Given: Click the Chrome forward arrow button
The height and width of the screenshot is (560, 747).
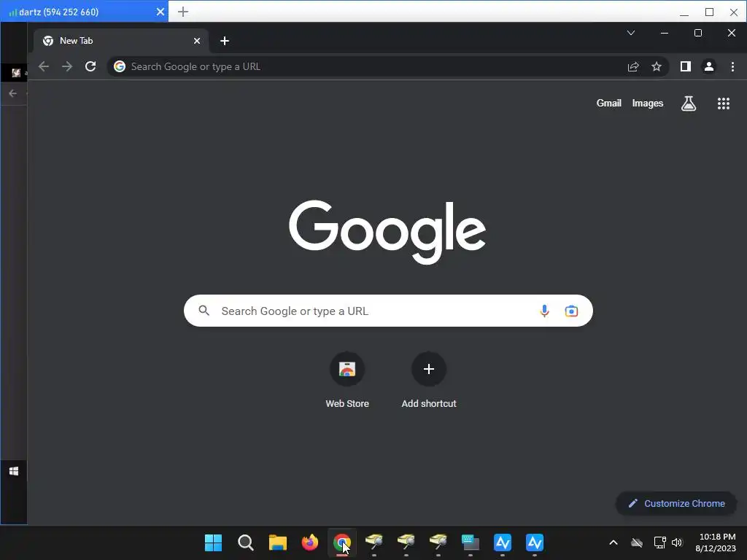Looking at the screenshot, I should tap(67, 66).
